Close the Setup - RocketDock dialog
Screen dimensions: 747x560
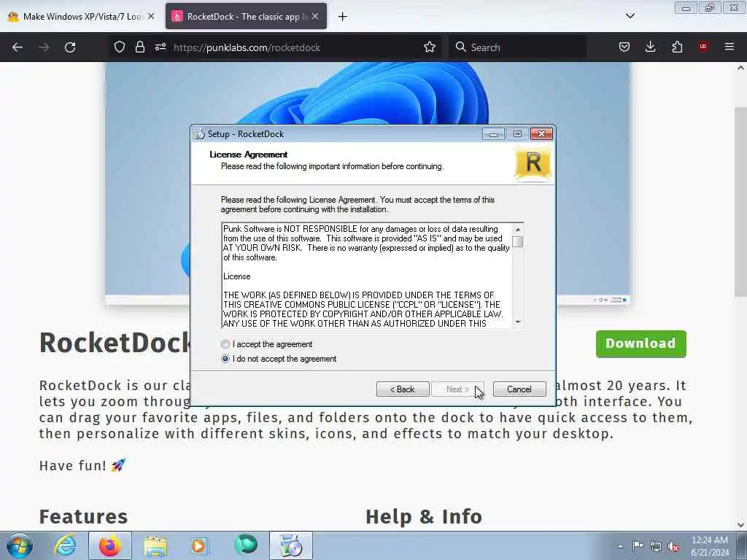tap(542, 134)
